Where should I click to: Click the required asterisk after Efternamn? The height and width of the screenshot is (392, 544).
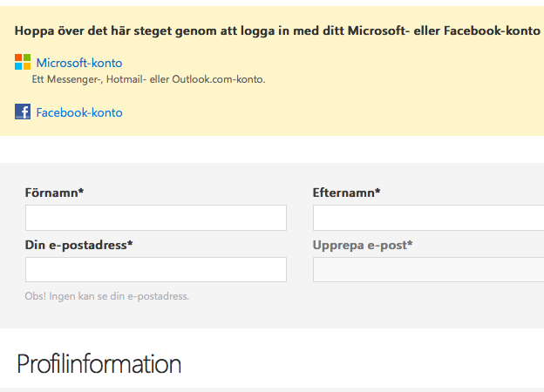point(378,192)
